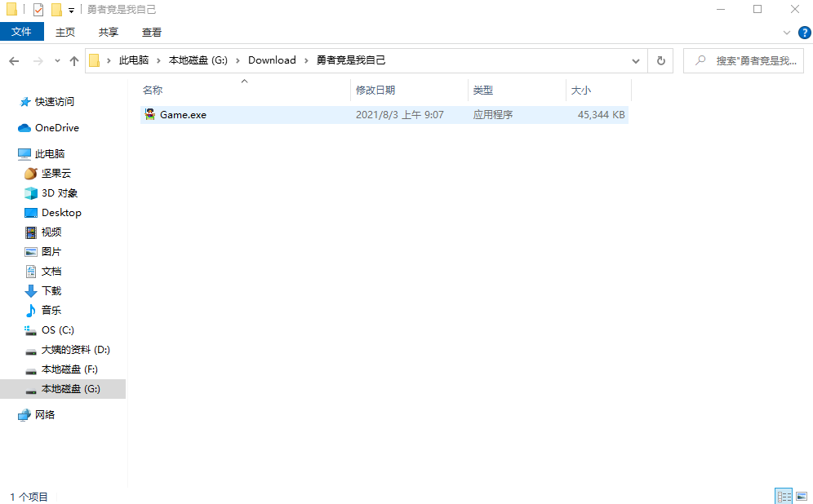813x504 pixels.
Task: Open 下载 folder in the navigation pane
Action: (51, 291)
